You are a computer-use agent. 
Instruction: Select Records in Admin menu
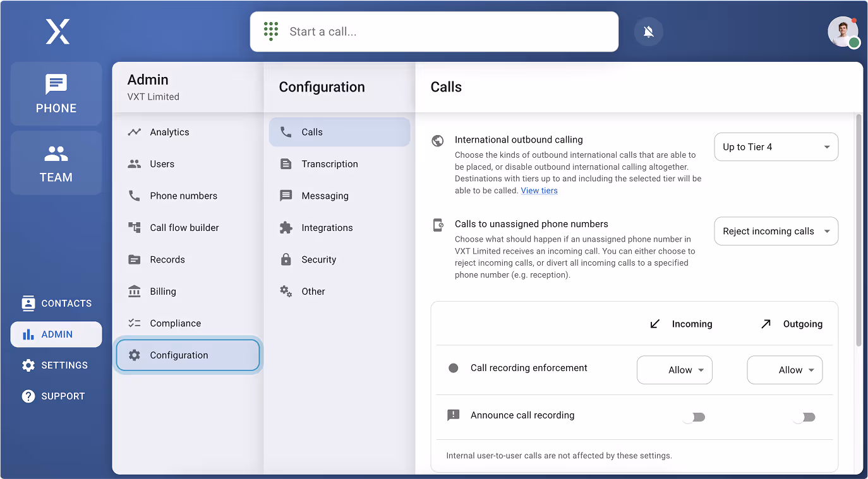tap(188, 259)
